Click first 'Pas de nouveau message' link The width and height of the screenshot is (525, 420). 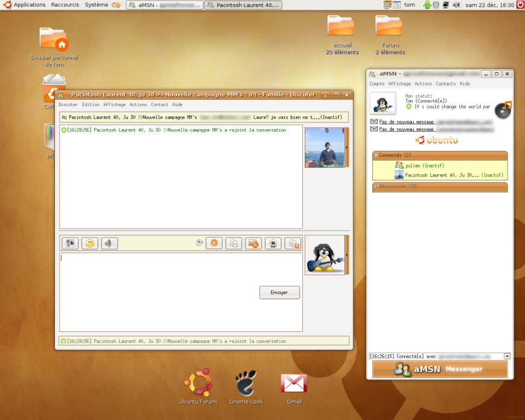pos(407,121)
